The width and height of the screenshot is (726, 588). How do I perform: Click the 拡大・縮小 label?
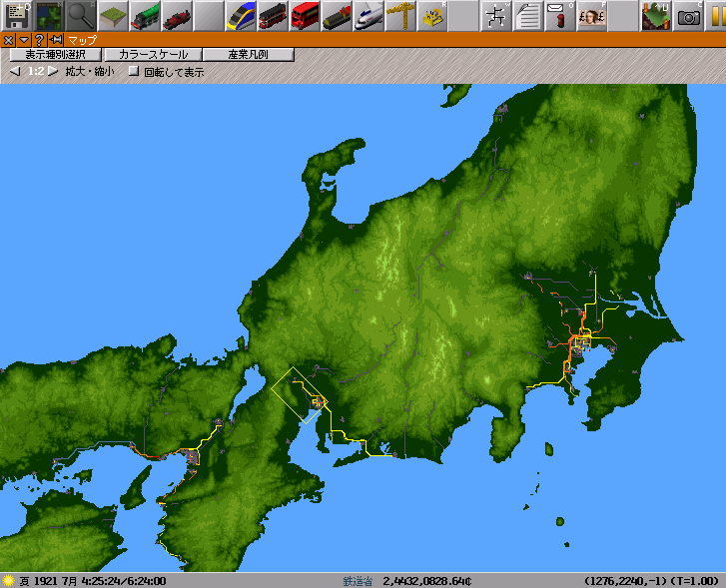pos(89,71)
